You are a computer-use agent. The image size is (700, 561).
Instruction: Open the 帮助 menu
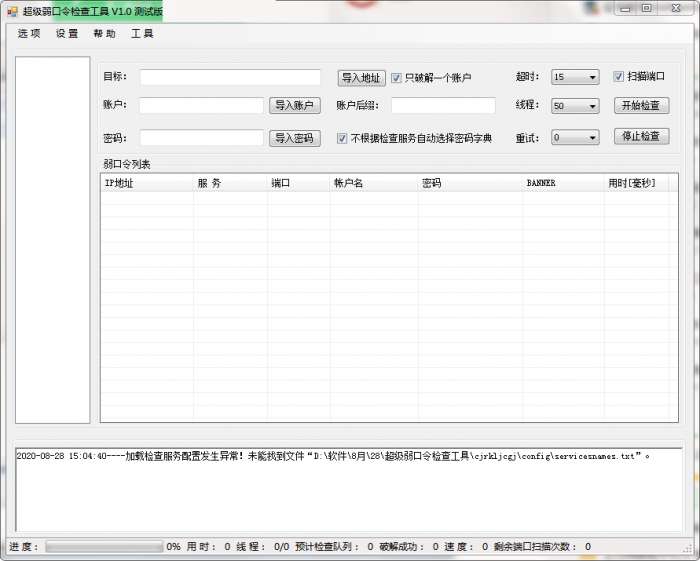[x=104, y=33]
